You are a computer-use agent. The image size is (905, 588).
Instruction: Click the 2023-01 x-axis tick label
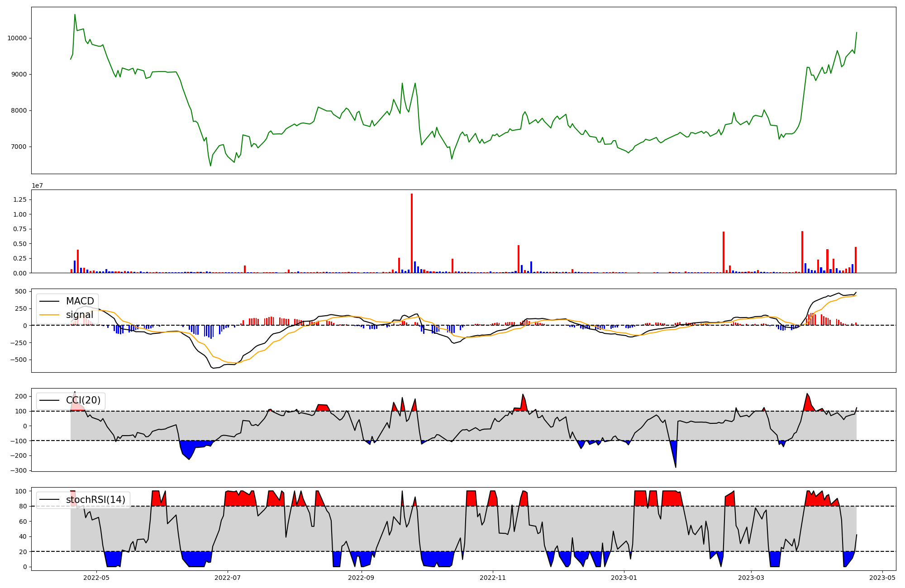coord(624,578)
